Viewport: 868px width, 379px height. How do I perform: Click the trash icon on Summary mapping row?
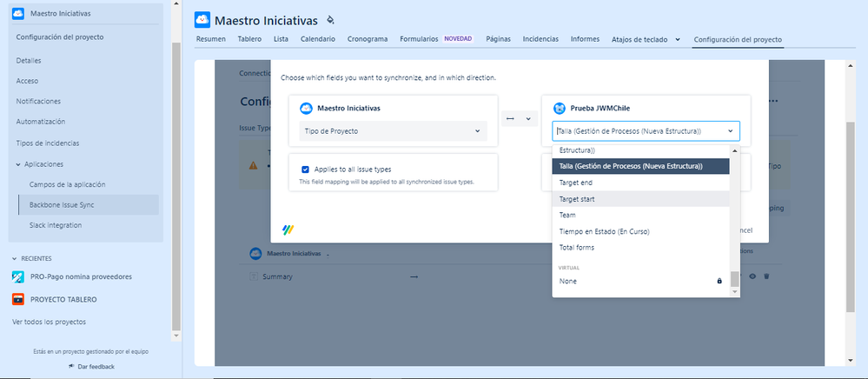[x=766, y=276]
